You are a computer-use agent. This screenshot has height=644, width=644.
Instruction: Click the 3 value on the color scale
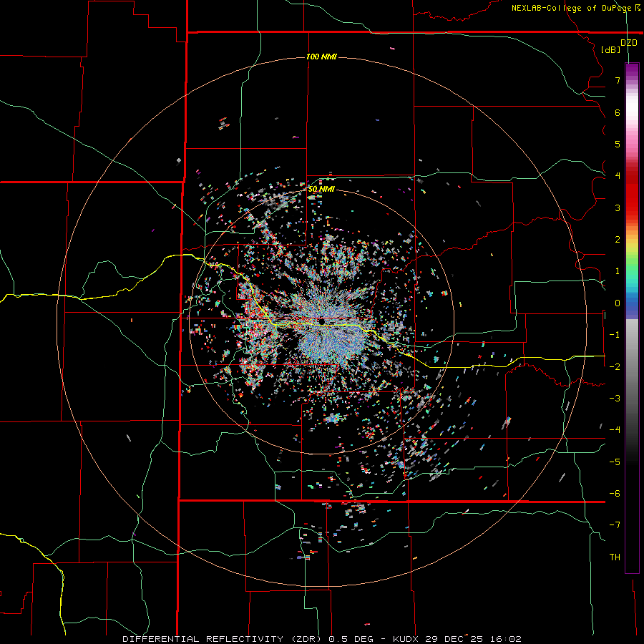pyautogui.click(x=618, y=208)
